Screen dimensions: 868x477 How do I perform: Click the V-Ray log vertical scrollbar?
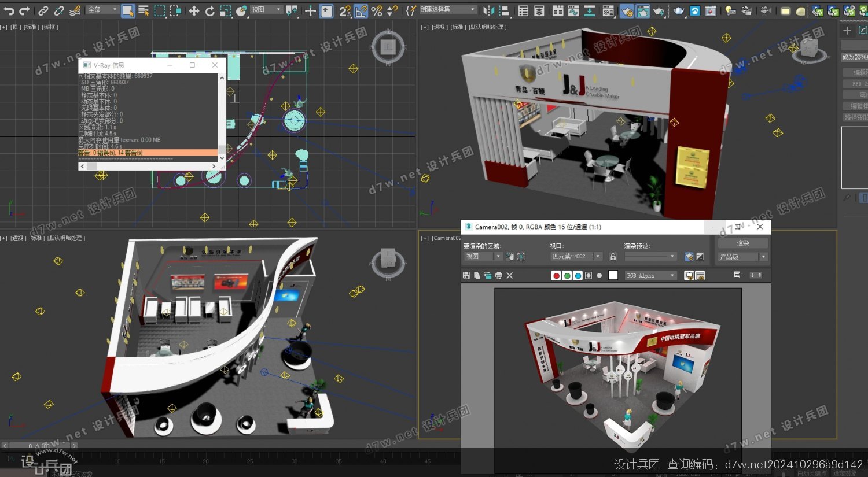point(222,118)
